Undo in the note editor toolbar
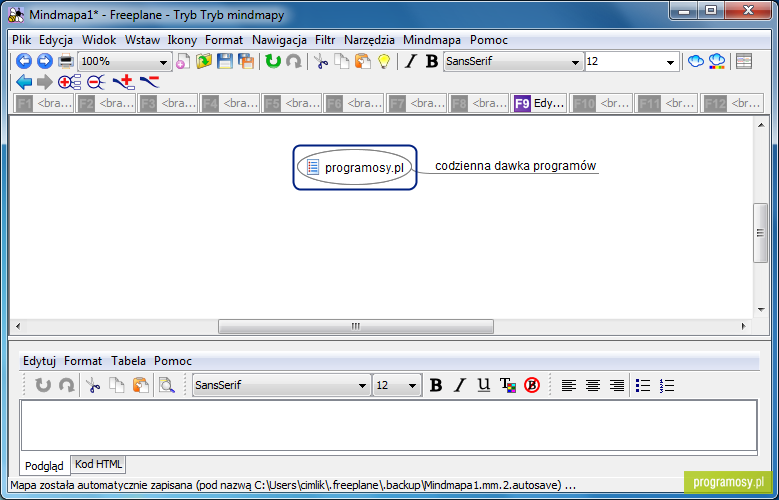Viewport: 779px width, 500px height. pyautogui.click(x=43, y=385)
